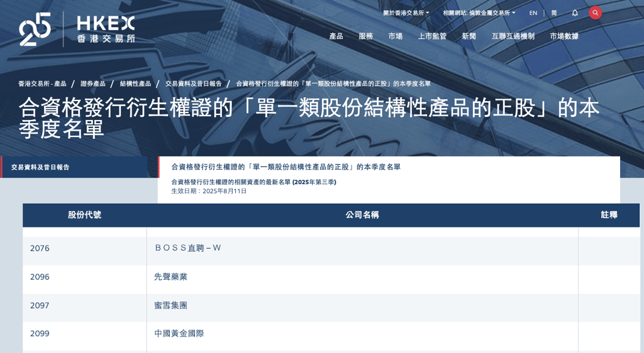Go to 交易資料及昔日報告 breadcrumb
Screen dimensions: 644x353
194,84
